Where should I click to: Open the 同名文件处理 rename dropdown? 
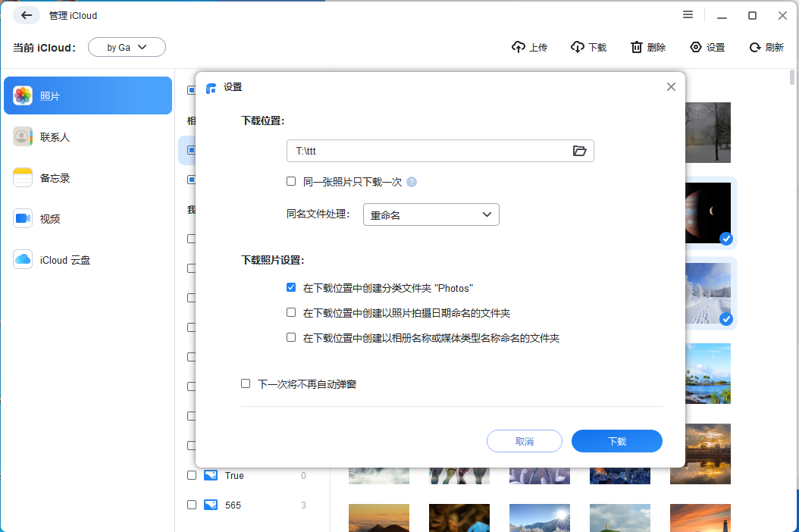pos(431,214)
